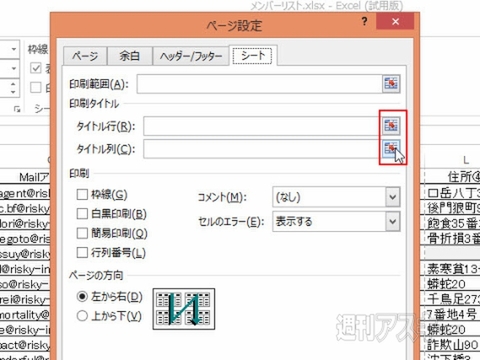This screenshot has width=480, height=360.
Task: Click the タイトル列(C) input field
Action: (263, 148)
